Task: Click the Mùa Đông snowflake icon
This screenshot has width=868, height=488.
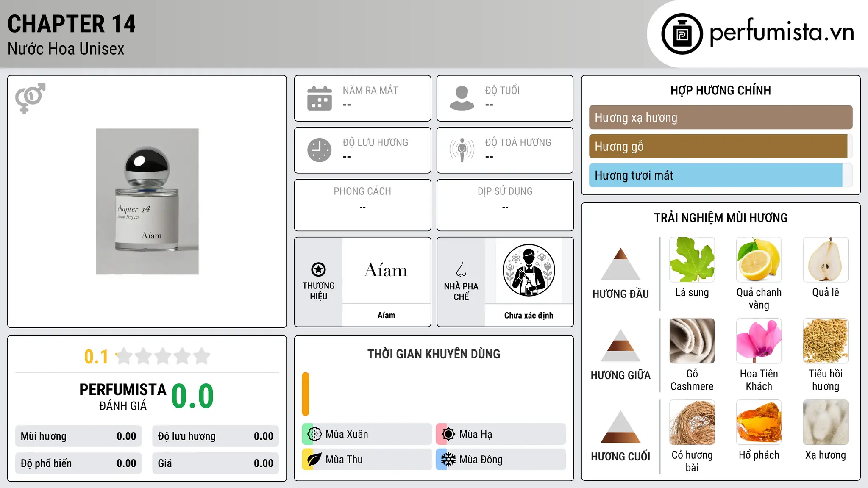Action: [448, 460]
